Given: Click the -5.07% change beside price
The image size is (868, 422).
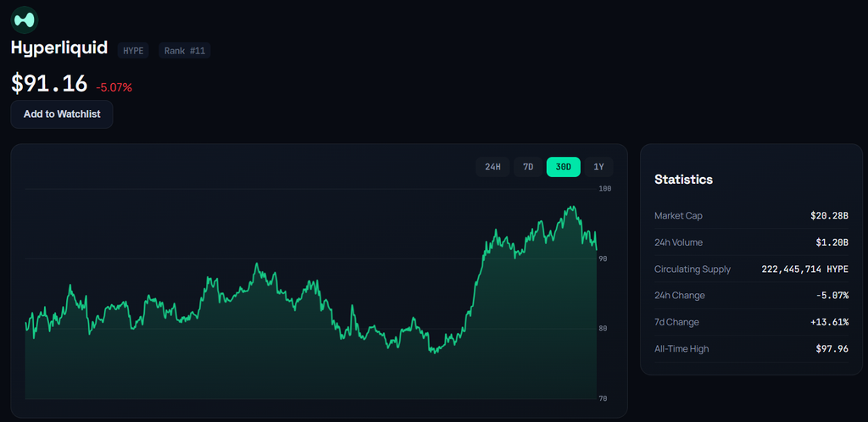Looking at the screenshot, I should click(114, 87).
